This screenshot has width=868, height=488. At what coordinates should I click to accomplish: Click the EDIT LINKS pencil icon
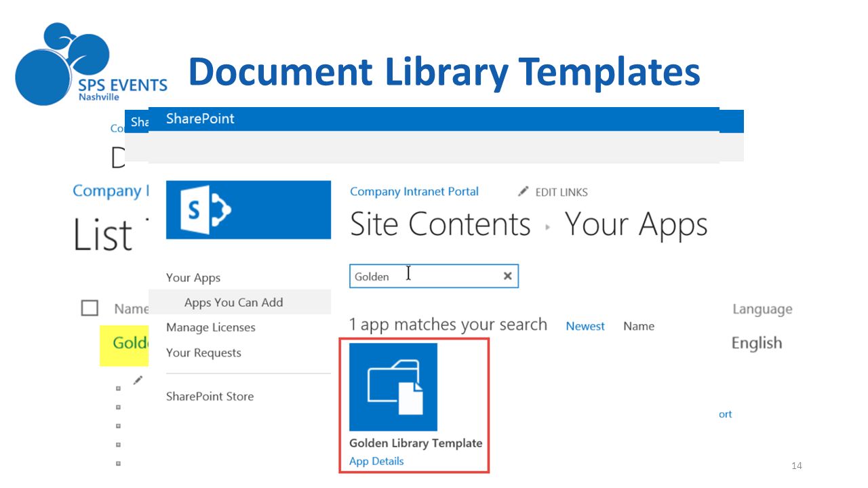click(523, 192)
